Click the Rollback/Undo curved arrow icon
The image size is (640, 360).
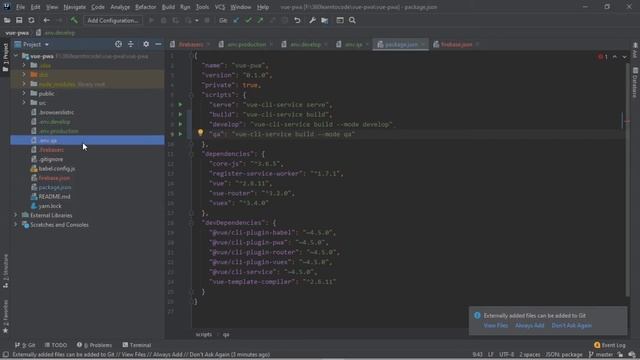[297, 20]
